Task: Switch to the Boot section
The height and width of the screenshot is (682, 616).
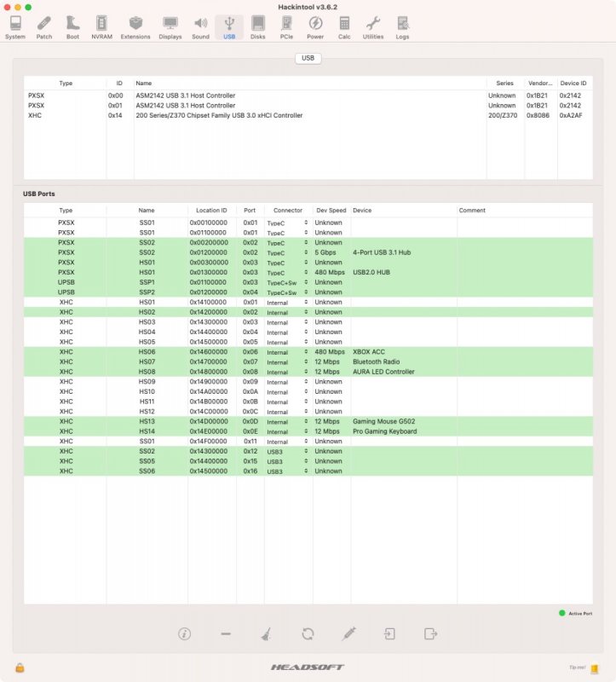Action: click(x=72, y=28)
